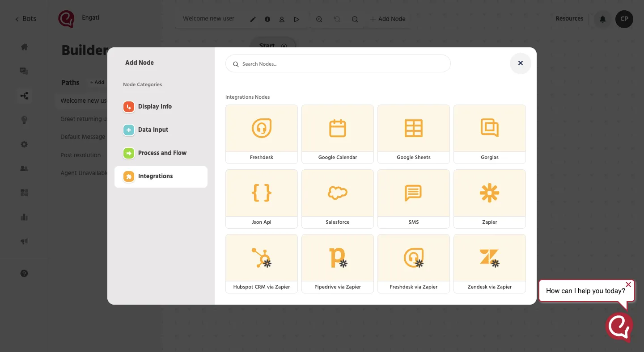Open the settings gear sidebar icon

point(24,144)
